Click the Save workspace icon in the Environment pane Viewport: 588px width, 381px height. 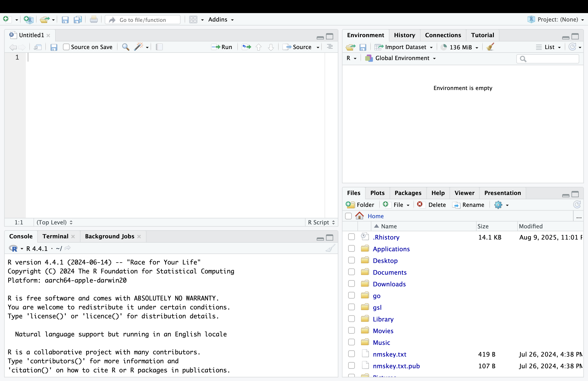(363, 47)
